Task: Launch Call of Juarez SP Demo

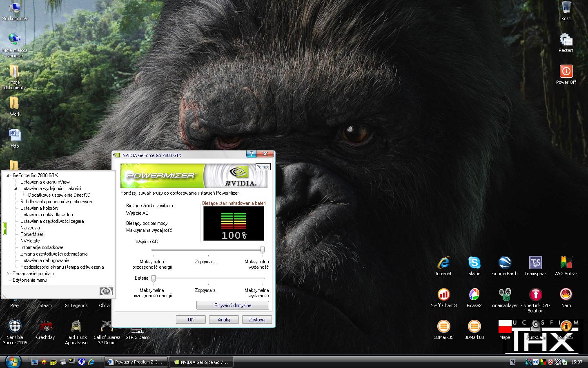Action: click(x=107, y=332)
